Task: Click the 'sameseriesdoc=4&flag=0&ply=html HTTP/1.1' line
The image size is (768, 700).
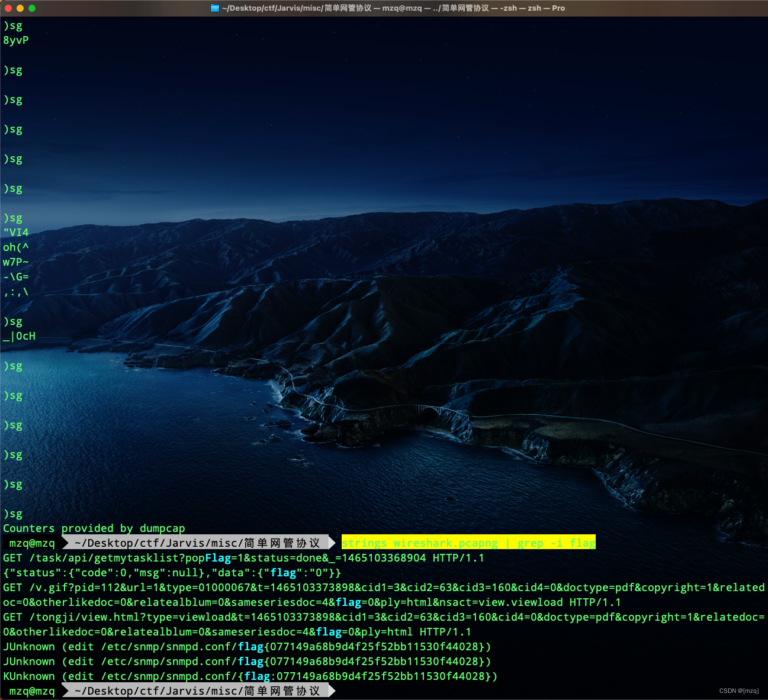Action: pyautogui.click(x=237, y=632)
